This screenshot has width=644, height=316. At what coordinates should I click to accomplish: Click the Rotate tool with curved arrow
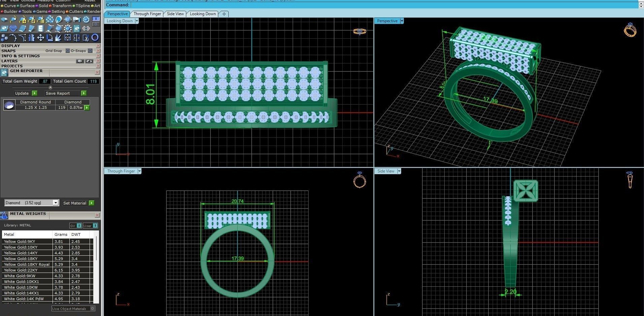pyautogui.click(x=50, y=37)
